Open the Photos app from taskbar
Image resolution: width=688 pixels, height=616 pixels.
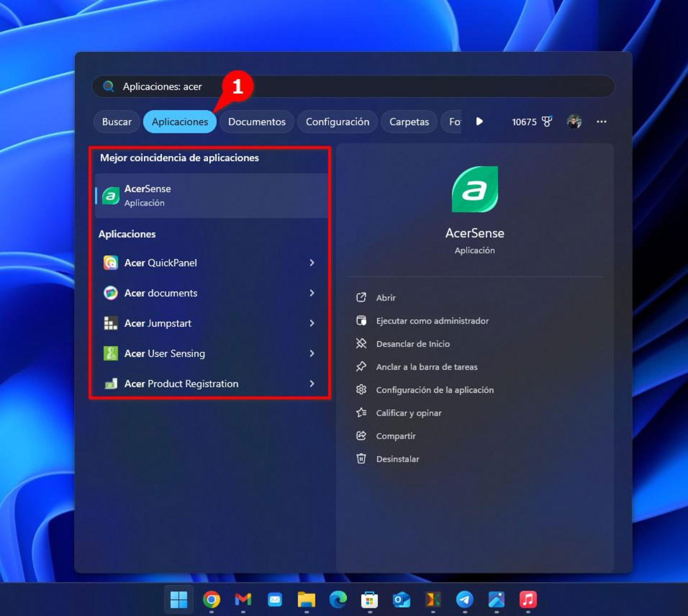pyautogui.click(x=496, y=599)
